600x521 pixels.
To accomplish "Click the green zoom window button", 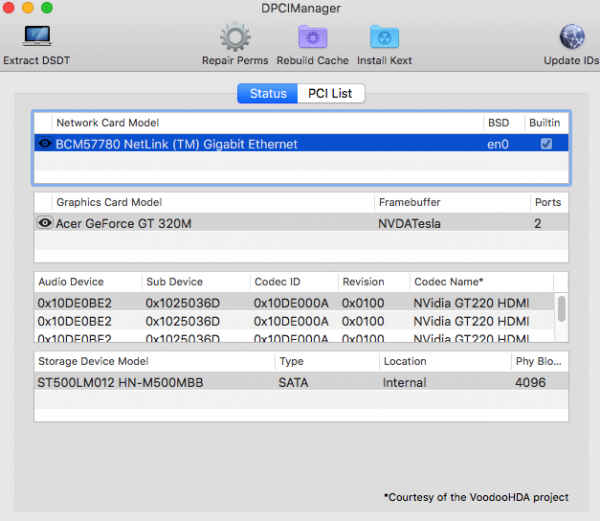I will (x=46, y=7).
